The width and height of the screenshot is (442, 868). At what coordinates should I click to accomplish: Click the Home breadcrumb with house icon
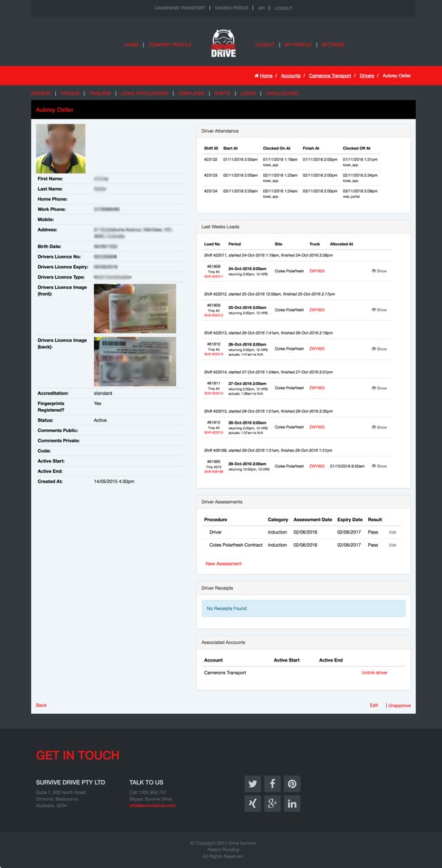coord(264,75)
